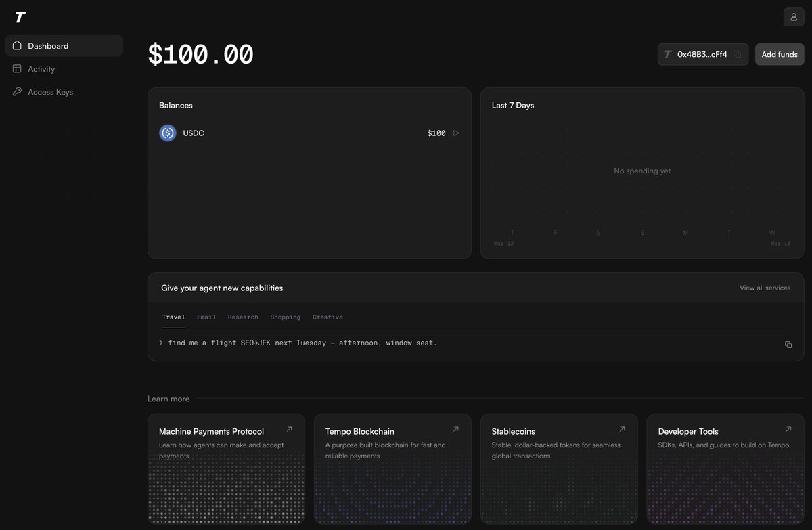Click the 'Mar 18' chart date label

pyautogui.click(x=780, y=243)
